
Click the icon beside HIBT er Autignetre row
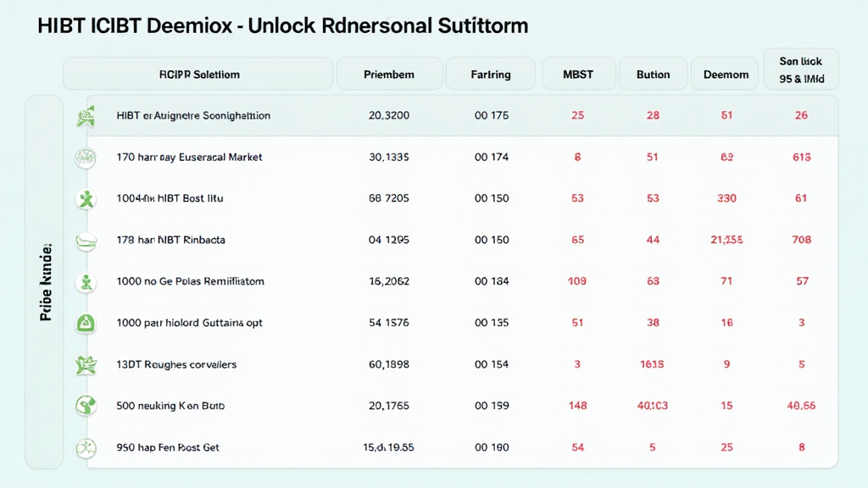(x=84, y=116)
